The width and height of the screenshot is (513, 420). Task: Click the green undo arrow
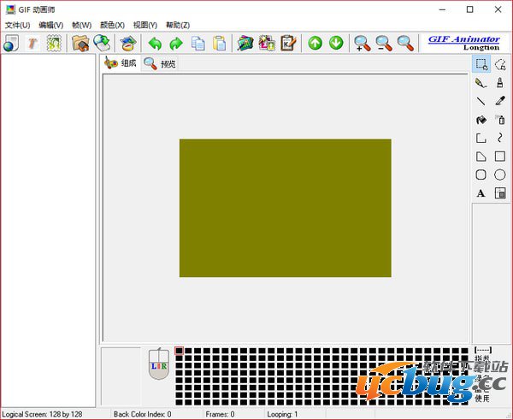coord(155,43)
